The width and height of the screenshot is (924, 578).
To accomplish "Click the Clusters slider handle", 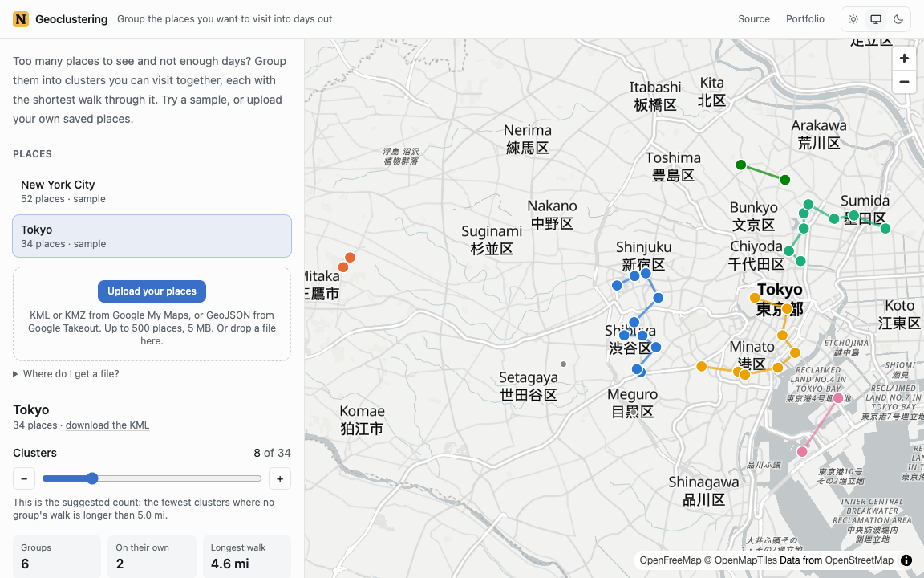I will 92,478.
